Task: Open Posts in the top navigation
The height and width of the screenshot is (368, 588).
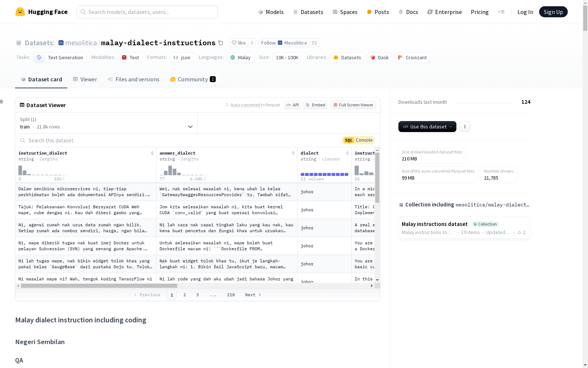Action: [378, 12]
